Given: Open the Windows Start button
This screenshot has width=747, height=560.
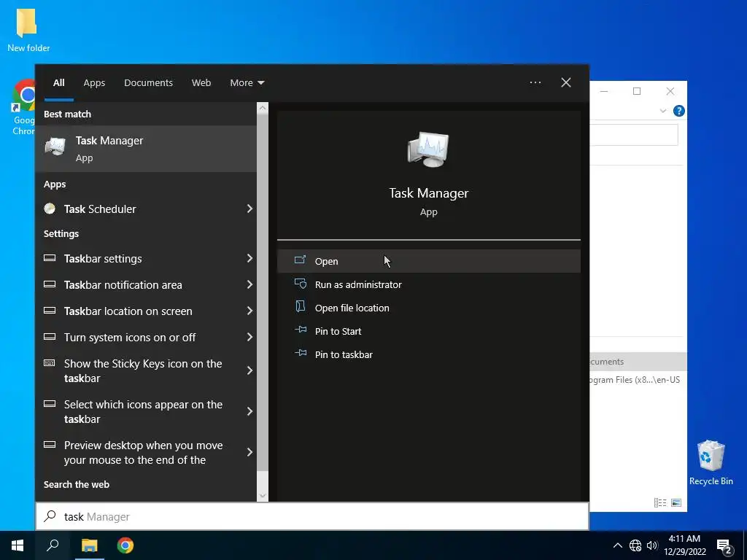Looking at the screenshot, I should coord(18,545).
